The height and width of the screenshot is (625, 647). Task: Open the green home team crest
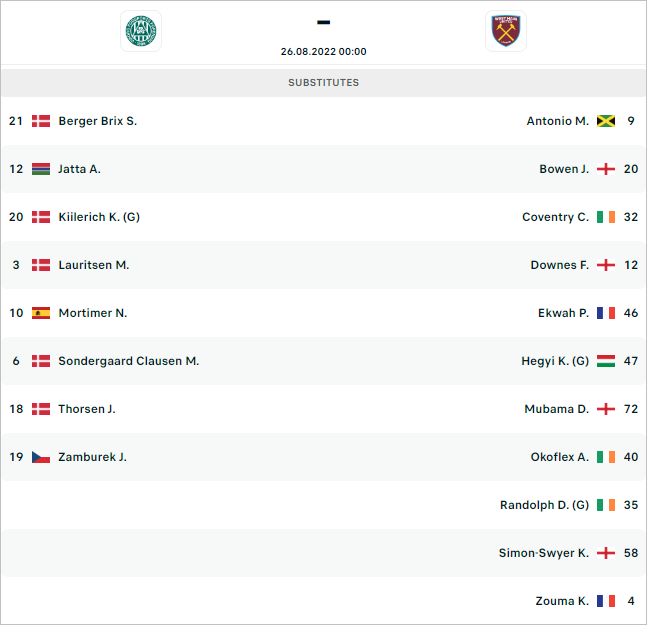(141, 31)
